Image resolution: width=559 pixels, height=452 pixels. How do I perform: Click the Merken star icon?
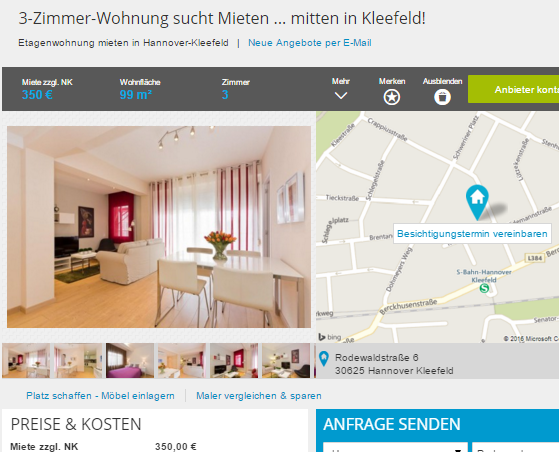tap(391, 97)
